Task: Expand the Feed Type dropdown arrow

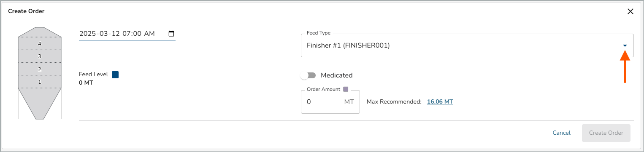Action: (x=625, y=45)
